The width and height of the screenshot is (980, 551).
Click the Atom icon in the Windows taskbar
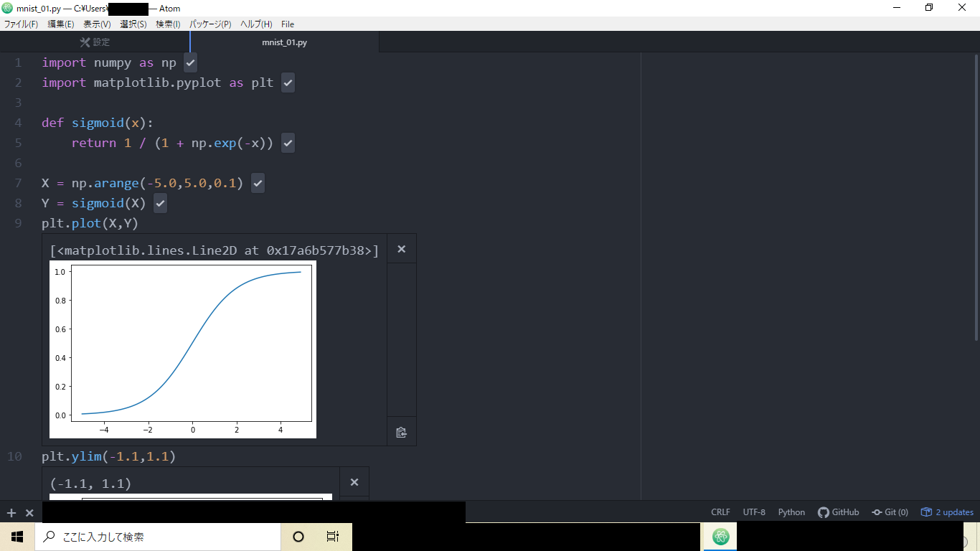click(x=720, y=536)
